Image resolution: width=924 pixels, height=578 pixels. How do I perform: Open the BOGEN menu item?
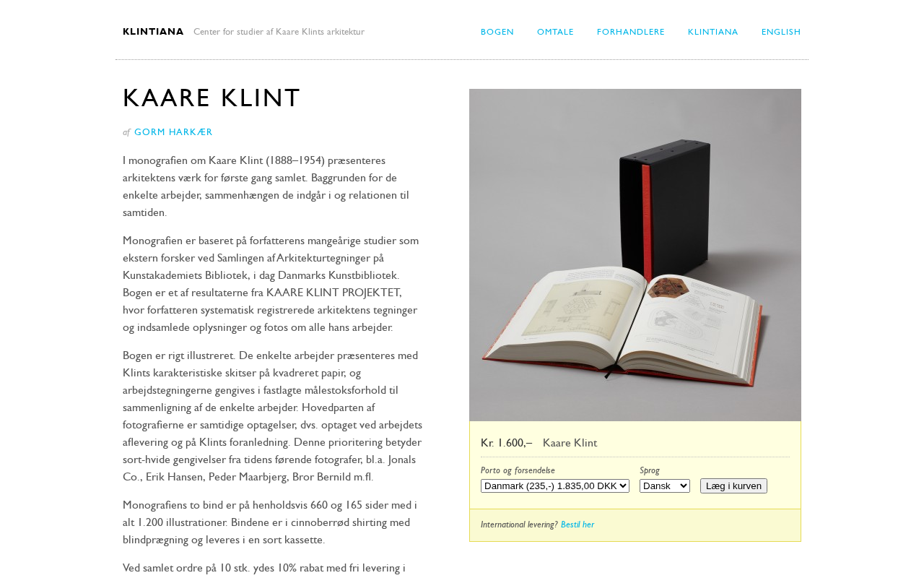497,32
